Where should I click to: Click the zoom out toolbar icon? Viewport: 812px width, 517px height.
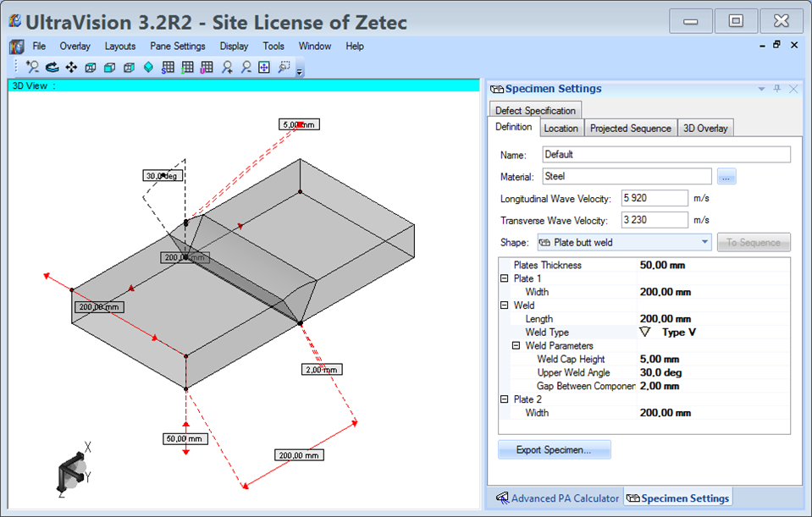tap(244, 67)
